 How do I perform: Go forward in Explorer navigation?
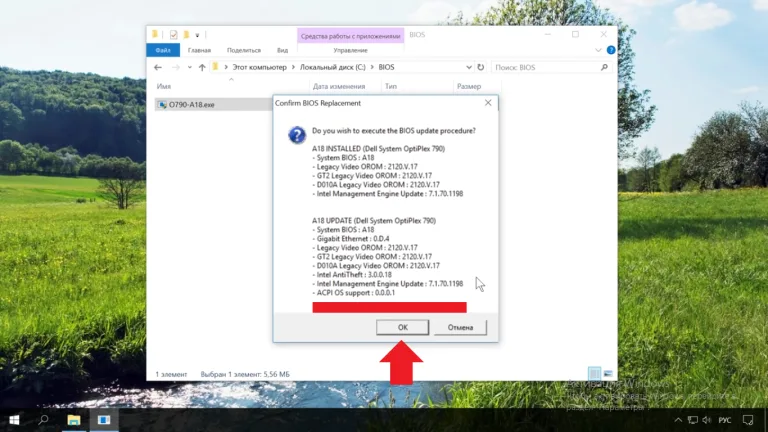pos(175,67)
